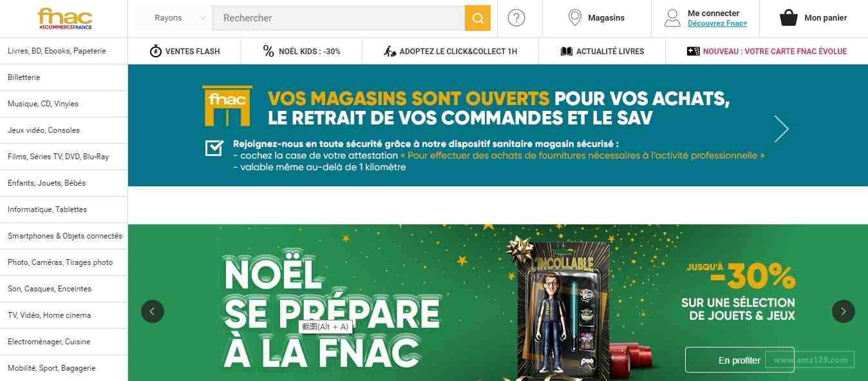Expand the Rayons dropdown

coord(173,18)
